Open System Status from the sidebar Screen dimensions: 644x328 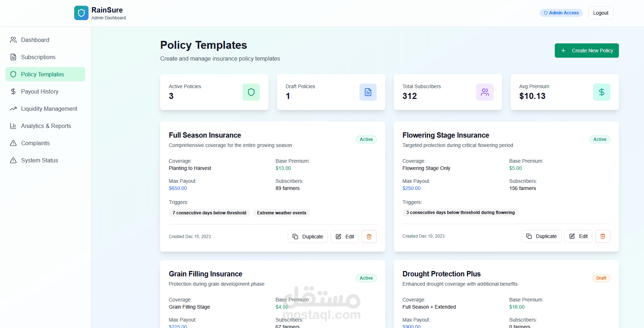pos(39,160)
